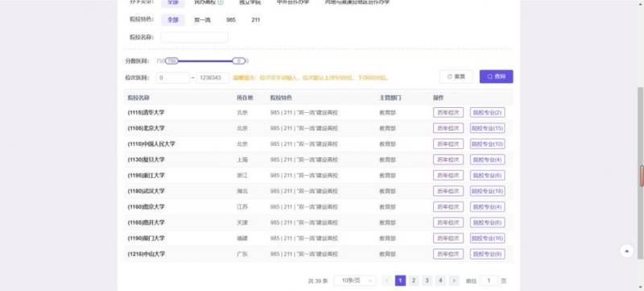Click the 南京大学 name cell

146,206
